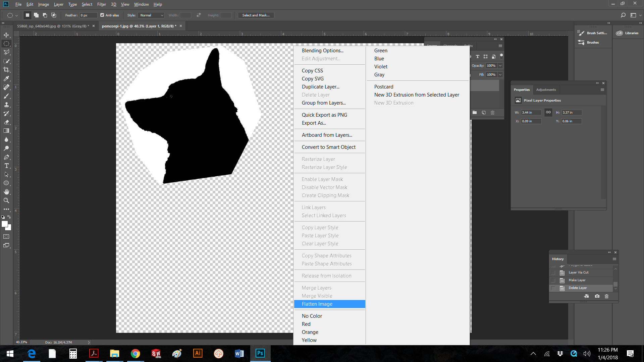Select the Horizontal Type tool

tap(6, 166)
